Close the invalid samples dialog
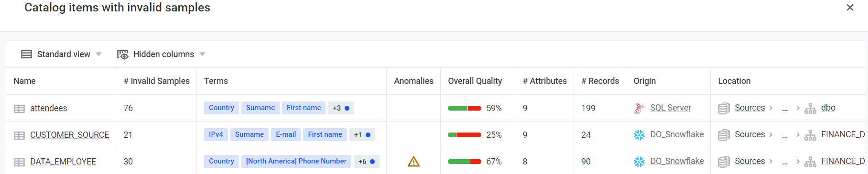 pyautogui.click(x=850, y=8)
